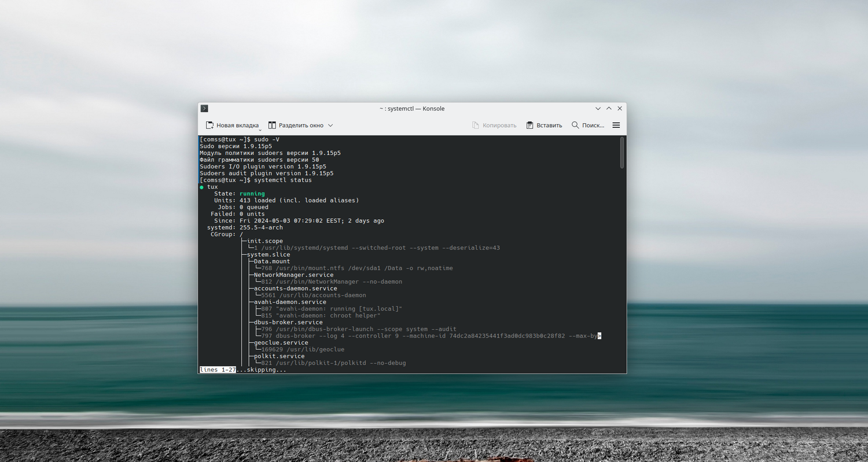Viewport: 868px width, 462px height.
Task: Click the "169629 /usr/lib/geoclue" process line
Action: pos(303,349)
